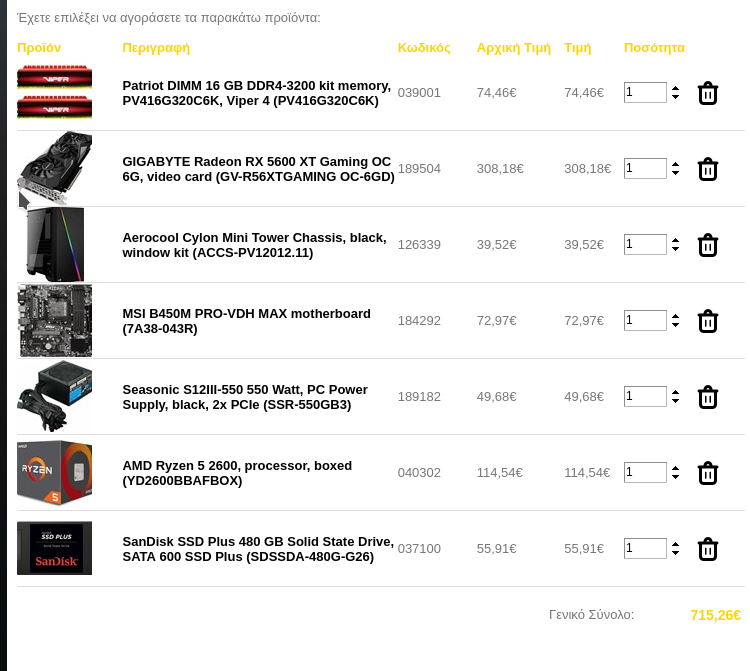The height and width of the screenshot is (671, 750).
Task: Delete SanDisk SSD Plus from cart
Action: 707,550
